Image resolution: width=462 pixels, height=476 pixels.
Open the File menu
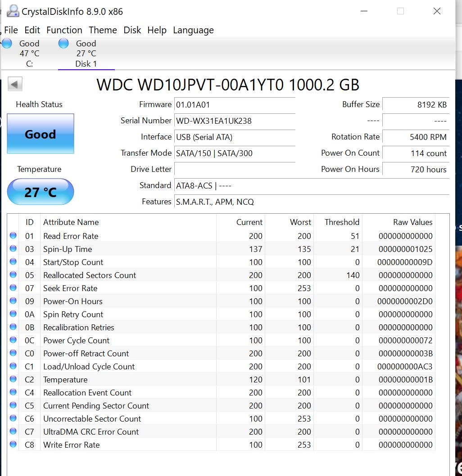[x=11, y=30]
